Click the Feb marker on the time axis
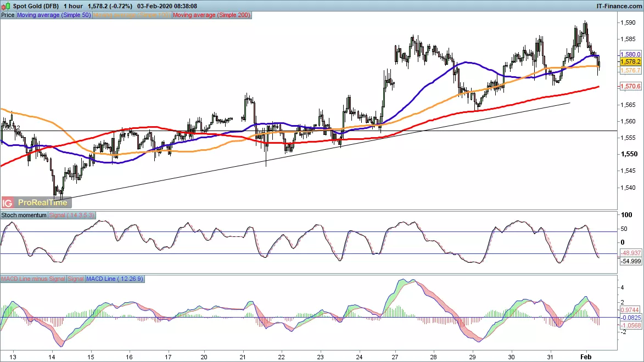644x362 pixels. (586, 357)
